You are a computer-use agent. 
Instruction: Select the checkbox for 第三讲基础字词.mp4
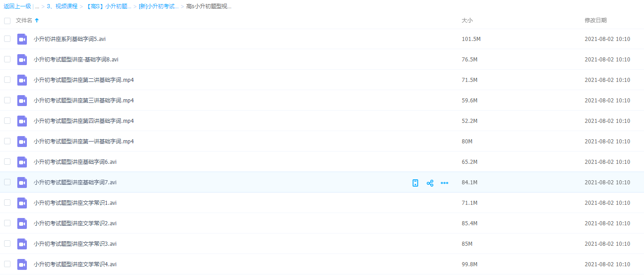[7, 100]
